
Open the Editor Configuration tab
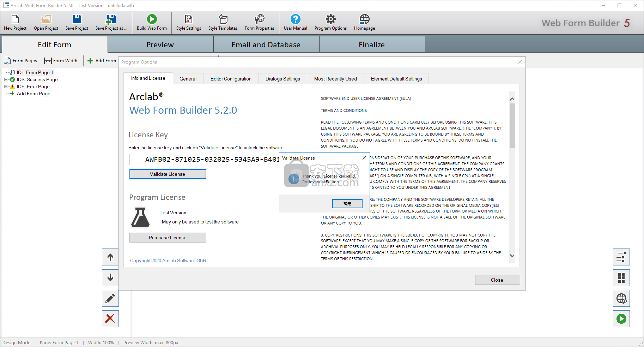pos(231,79)
